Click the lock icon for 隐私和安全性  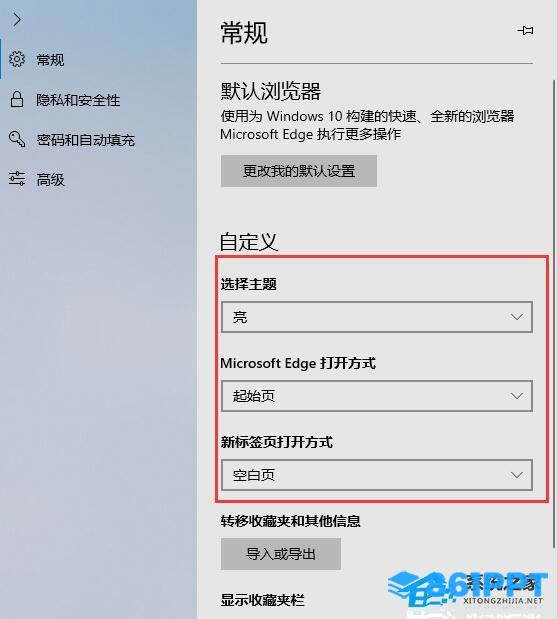pyautogui.click(x=17, y=99)
